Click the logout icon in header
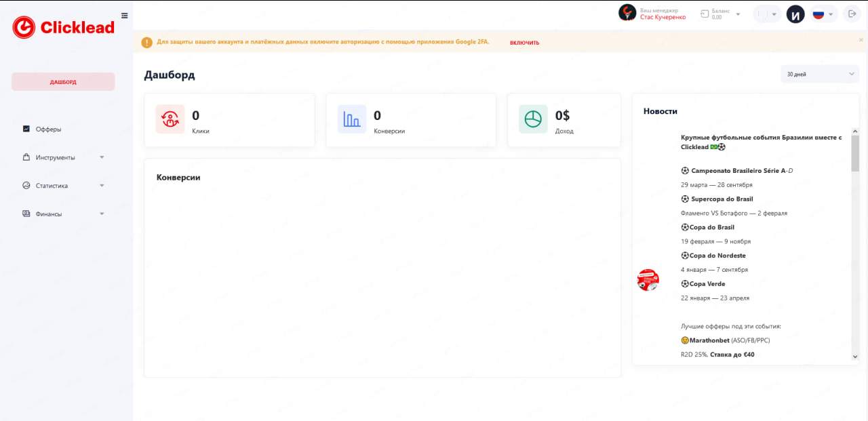The width and height of the screenshot is (868, 421). click(x=852, y=14)
